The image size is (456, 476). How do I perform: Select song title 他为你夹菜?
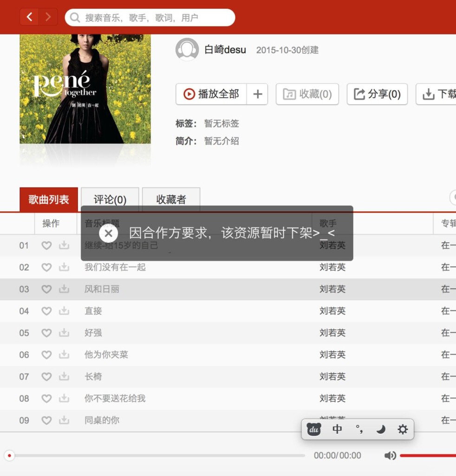click(x=106, y=355)
